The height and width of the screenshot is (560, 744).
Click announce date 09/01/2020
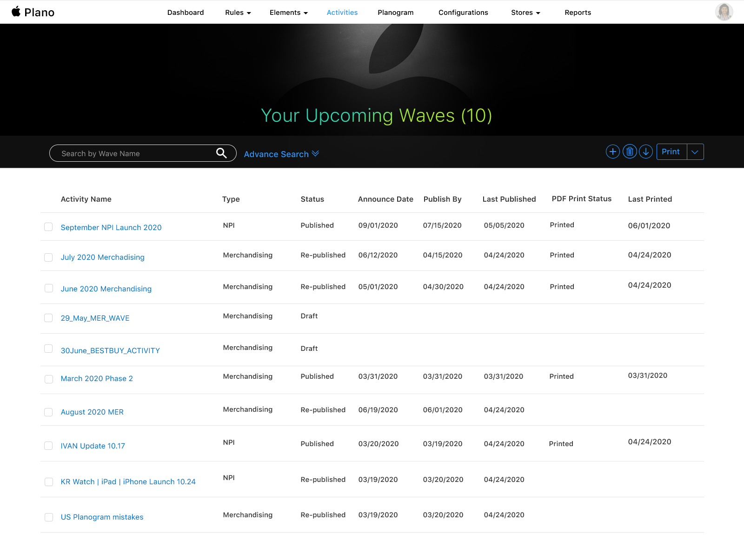pos(378,225)
